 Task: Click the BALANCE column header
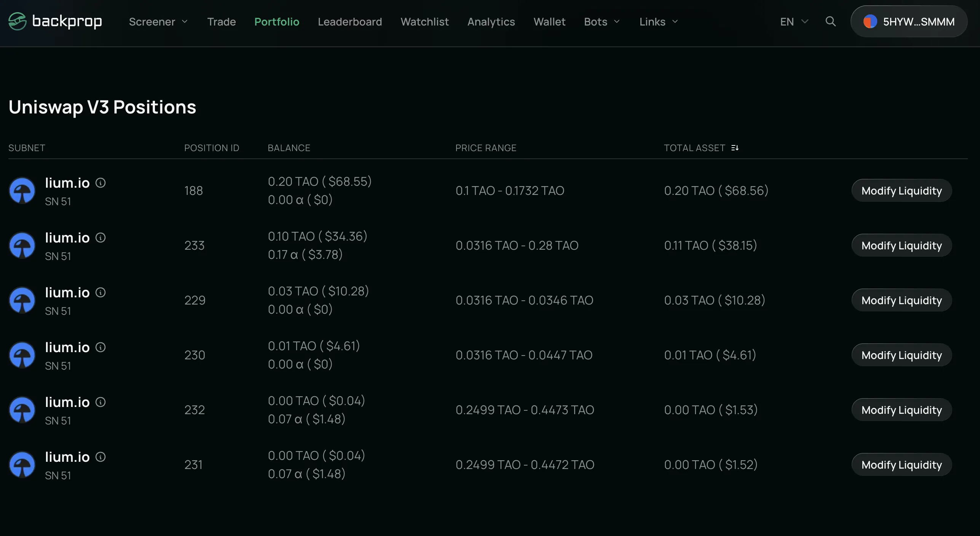[x=289, y=148]
